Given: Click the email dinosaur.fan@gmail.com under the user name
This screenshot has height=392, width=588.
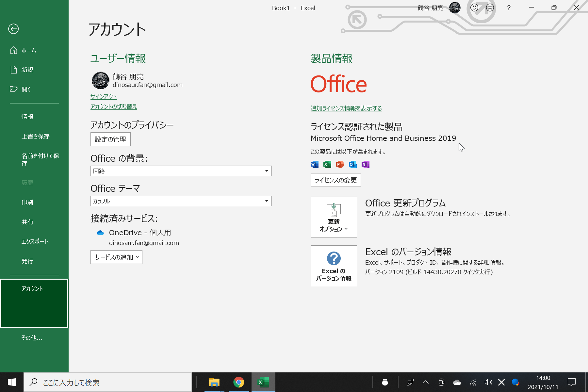Looking at the screenshot, I should (148, 85).
